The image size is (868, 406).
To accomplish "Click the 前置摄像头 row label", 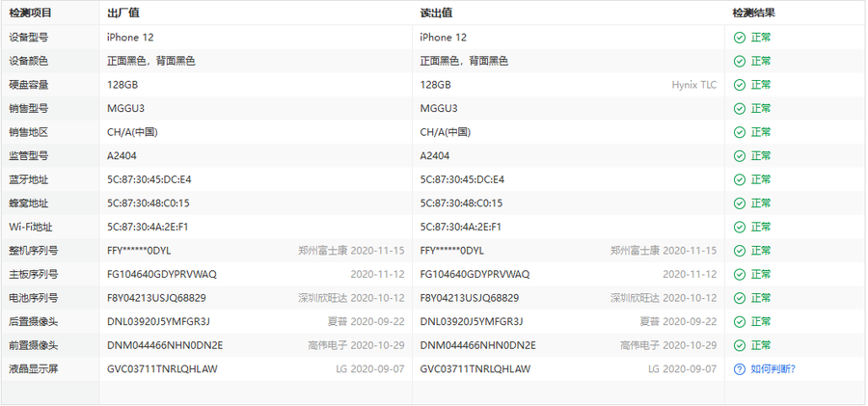I will (x=33, y=345).
